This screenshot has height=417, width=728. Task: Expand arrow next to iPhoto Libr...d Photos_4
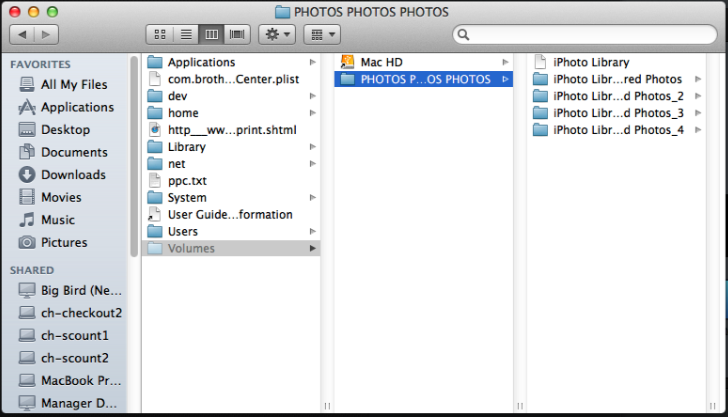(x=698, y=130)
